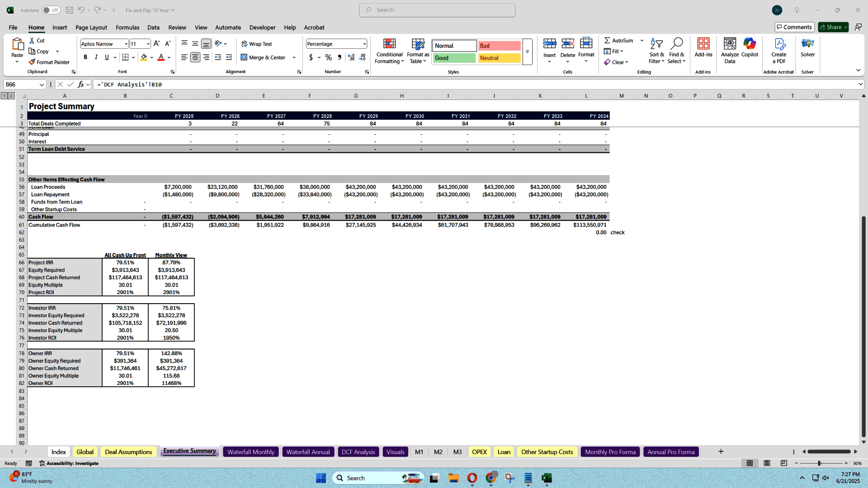Click Decrease Decimal icon
The height and width of the screenshot is (488, 868).
(x=362, y=57)
